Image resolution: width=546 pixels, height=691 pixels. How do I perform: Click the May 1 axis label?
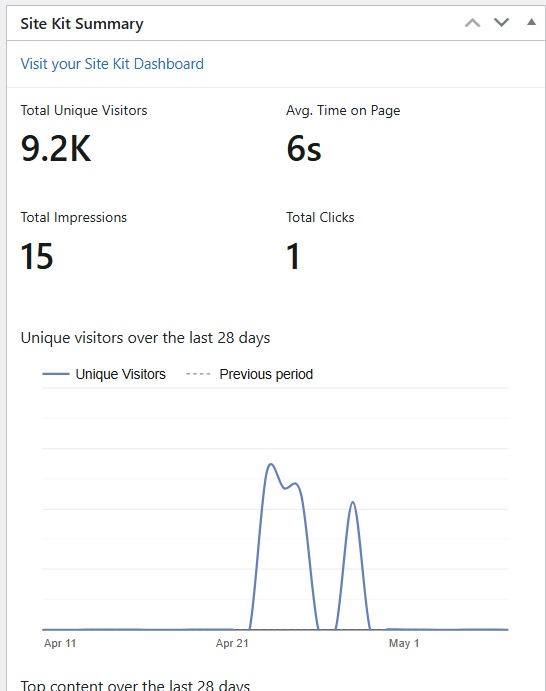[404, 643]
